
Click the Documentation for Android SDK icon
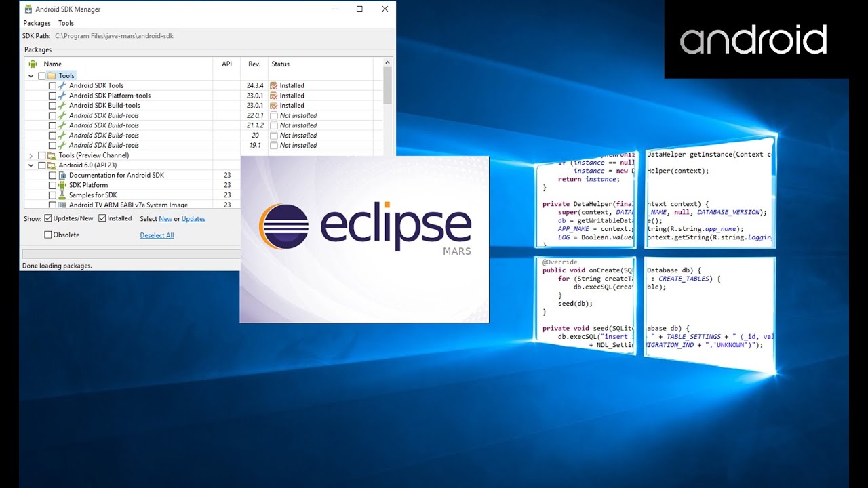(62, 175)
